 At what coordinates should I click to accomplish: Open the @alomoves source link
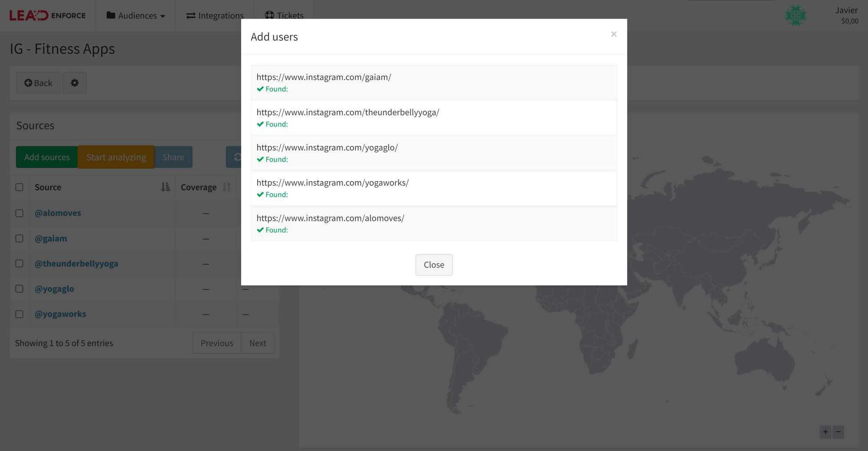tap(58, 213)
